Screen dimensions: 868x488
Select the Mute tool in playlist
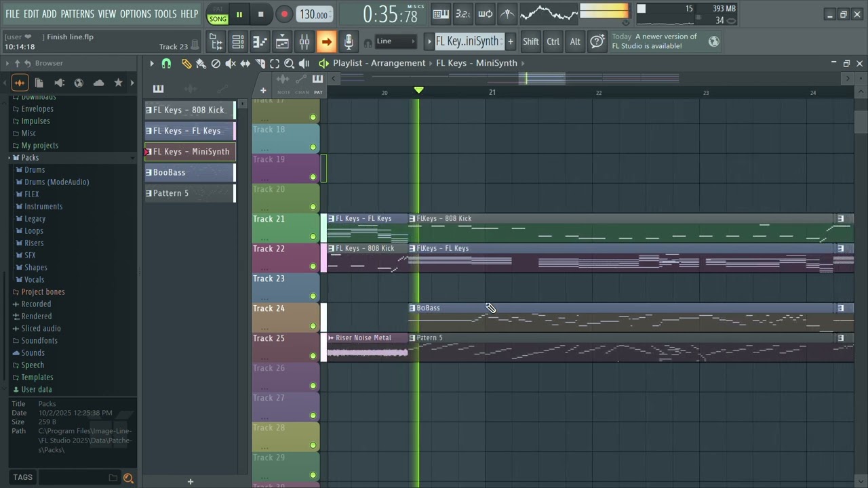click(x=231, y=63)
